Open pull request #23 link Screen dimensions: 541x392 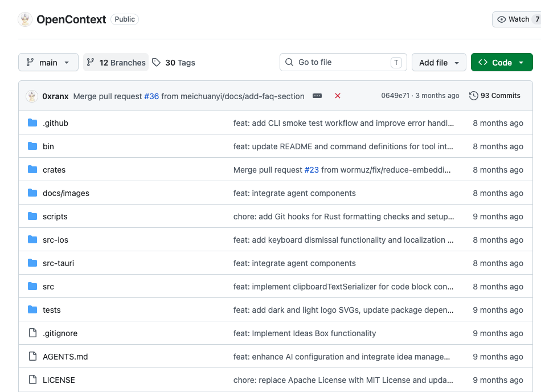312,170
